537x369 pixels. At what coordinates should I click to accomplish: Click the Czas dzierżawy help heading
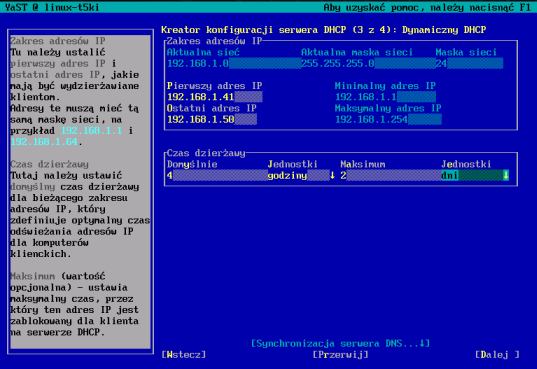coord(49,164)
